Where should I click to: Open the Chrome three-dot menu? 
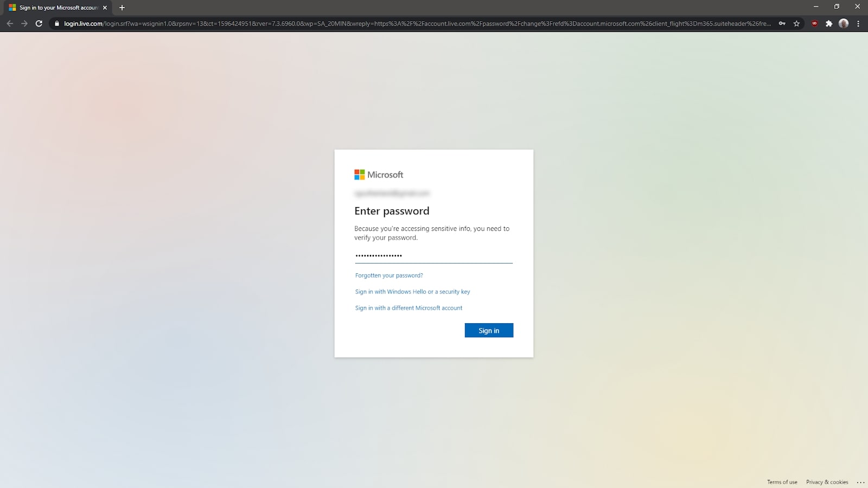click(858, 23)
